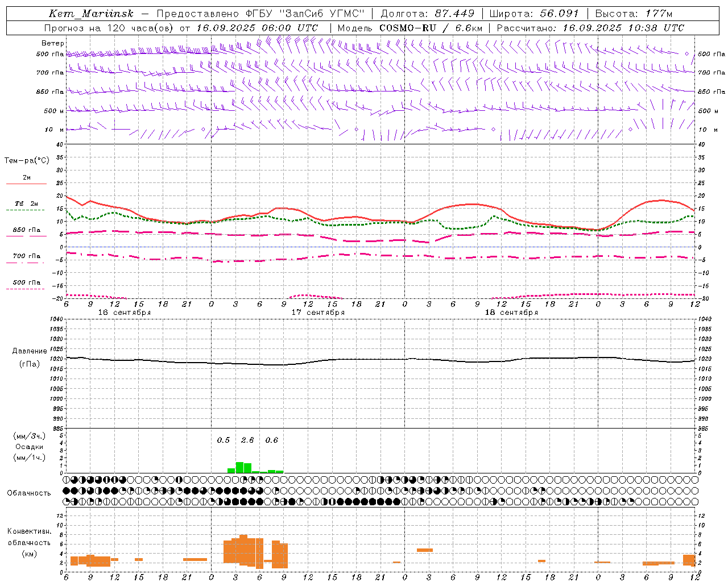Click the '16.09.2025 06:00 UTC' forecast start time
The width and height of the screenshot is (728, 582).
pos(257,28)
